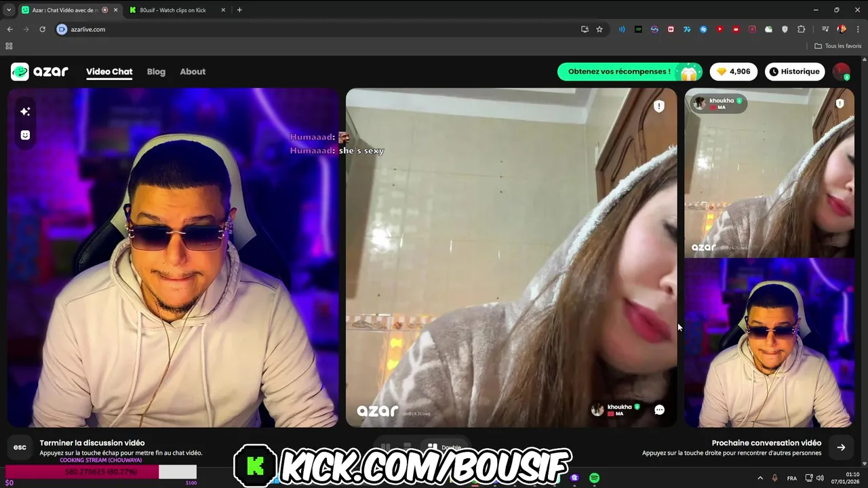Select remote user thumbnail video

[769, 173]
